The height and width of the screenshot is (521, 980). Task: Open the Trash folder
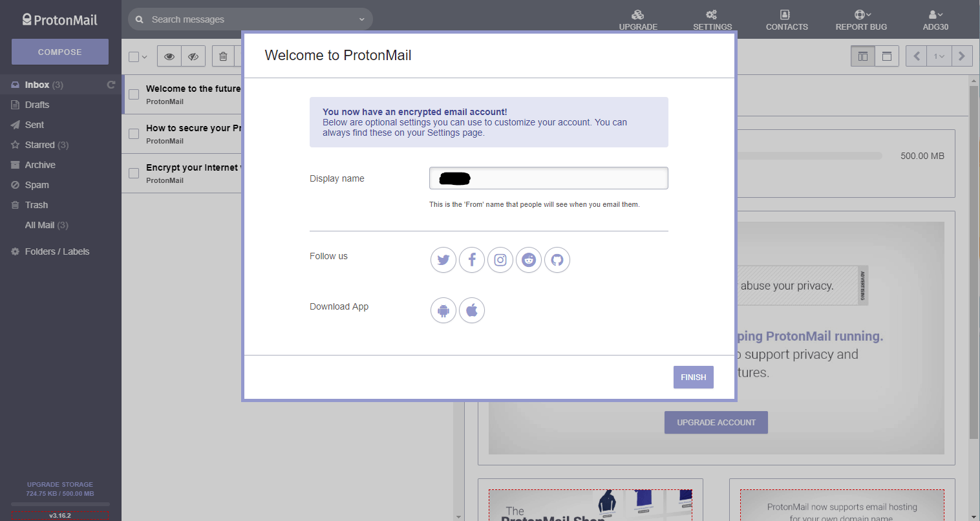[36, 205]
